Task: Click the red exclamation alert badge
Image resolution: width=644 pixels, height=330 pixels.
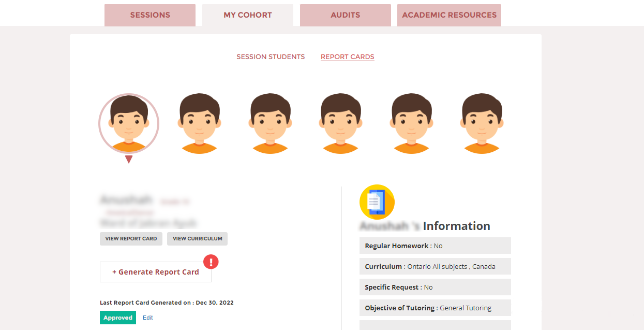Action: coord(211,262)
